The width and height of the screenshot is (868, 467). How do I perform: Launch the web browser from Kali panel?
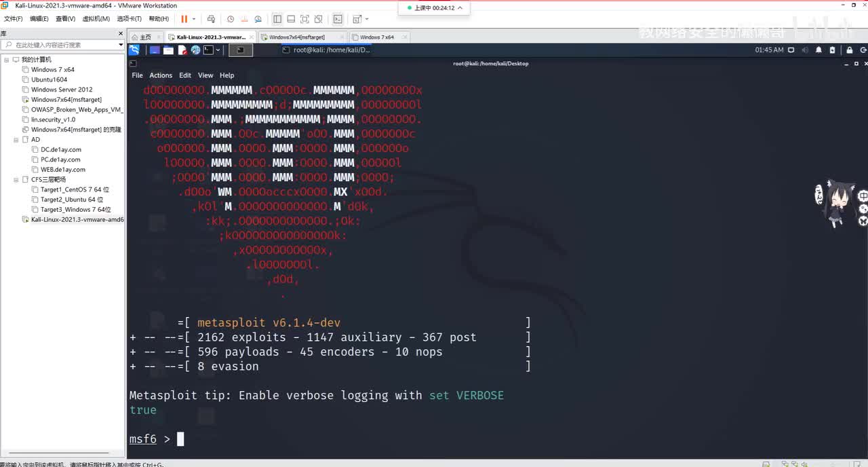point(195,50)
